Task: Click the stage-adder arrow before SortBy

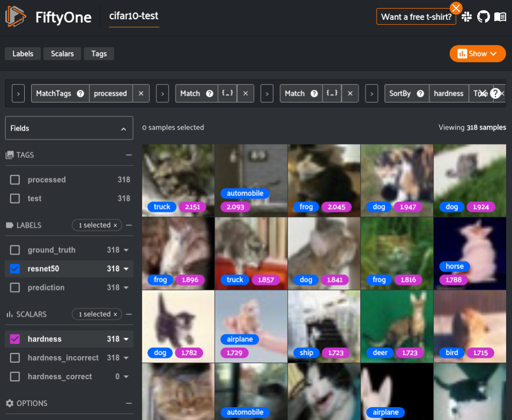Action: coord(371,93)
